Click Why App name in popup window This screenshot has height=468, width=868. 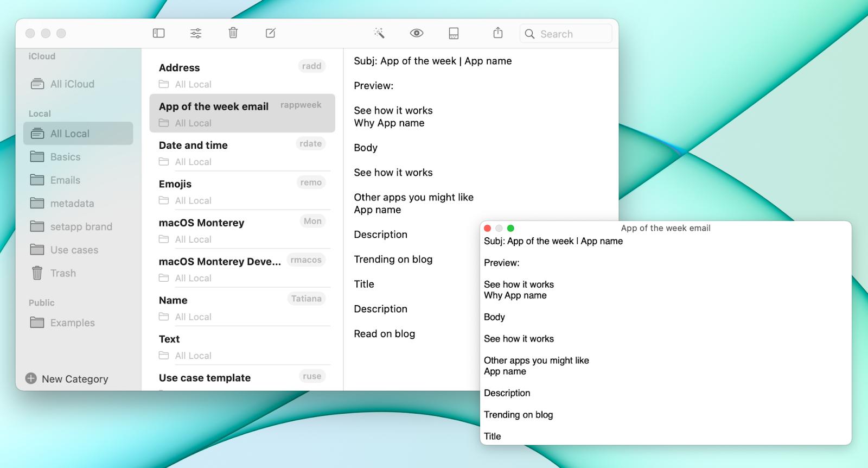515,295
